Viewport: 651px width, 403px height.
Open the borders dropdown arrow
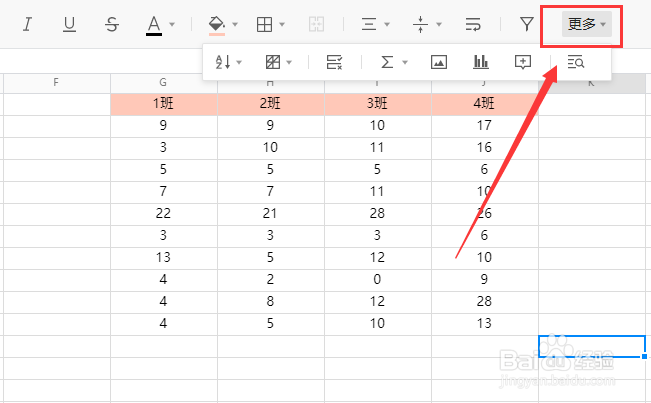[x=282, y=24]
